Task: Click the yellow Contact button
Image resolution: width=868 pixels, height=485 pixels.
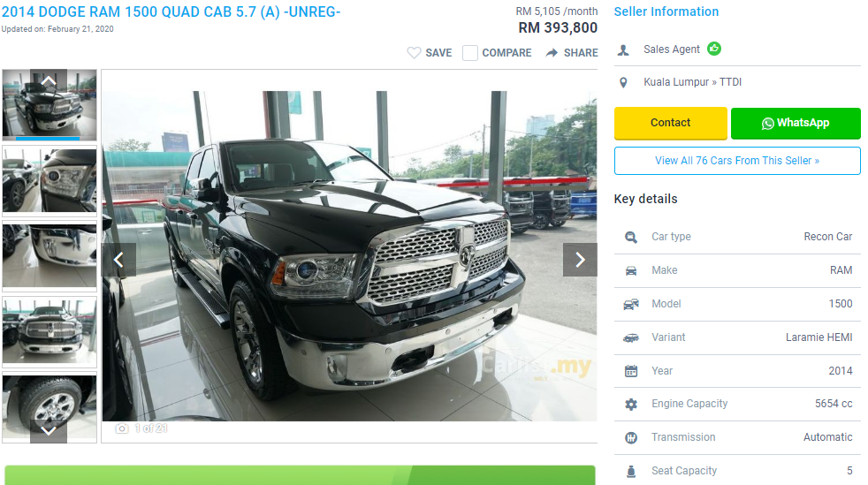Action: (670, 123)
